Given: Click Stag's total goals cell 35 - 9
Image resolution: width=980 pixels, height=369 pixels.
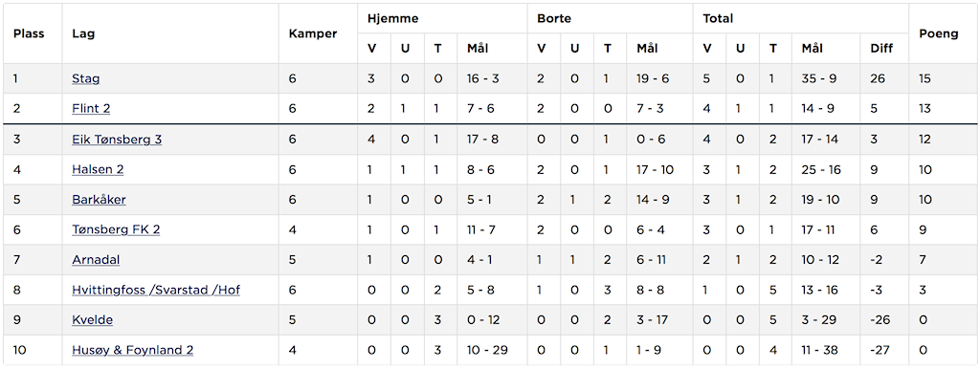Looking at the screenshot, I should pyautogui.click(x=817, y=78).
